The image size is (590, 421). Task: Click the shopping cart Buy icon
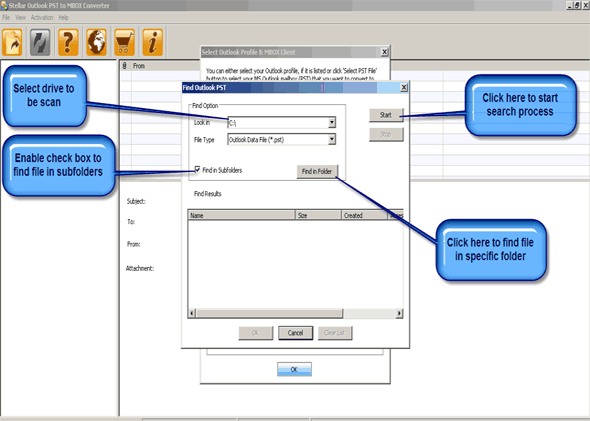(x=125, y=42)
